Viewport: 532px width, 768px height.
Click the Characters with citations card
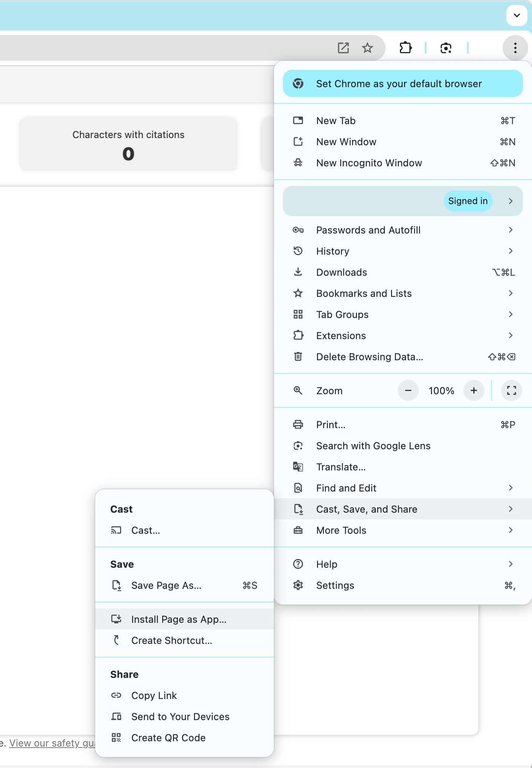128,144
